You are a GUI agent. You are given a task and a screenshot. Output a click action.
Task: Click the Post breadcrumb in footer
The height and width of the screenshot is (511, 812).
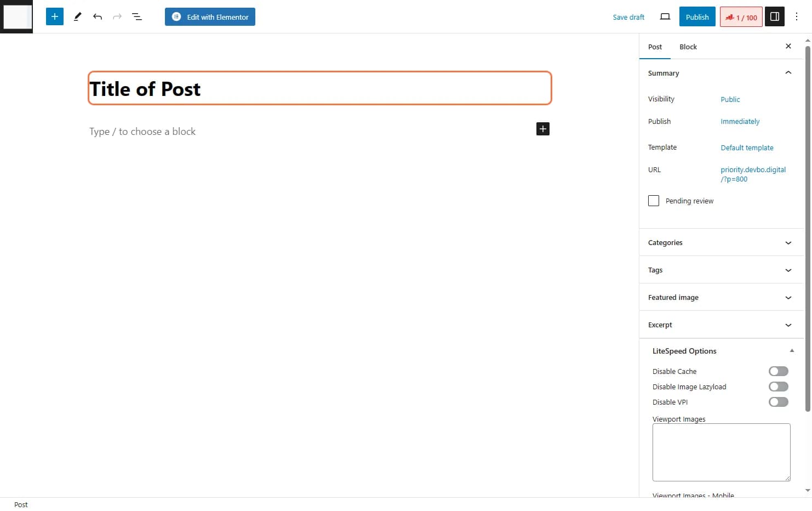(21, 504)
